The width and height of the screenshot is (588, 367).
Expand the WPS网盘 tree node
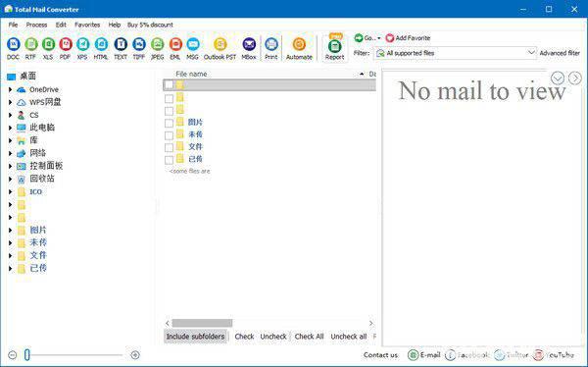pyautogui.click(x=11, y=102)
